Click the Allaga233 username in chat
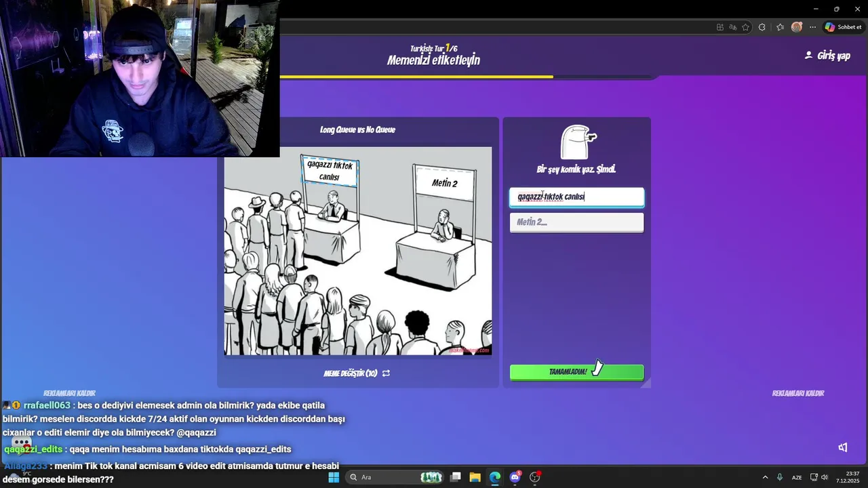The width and height of the screenshot is (868, 488). click(x=26, y=466)
